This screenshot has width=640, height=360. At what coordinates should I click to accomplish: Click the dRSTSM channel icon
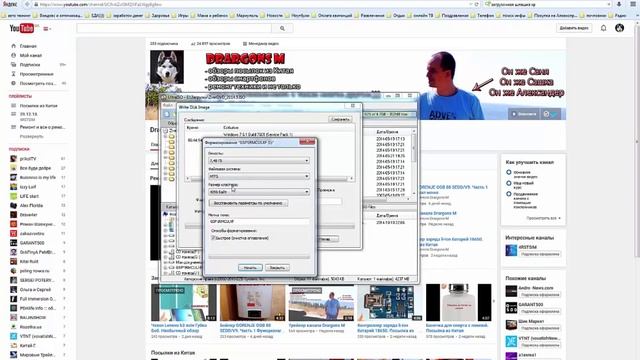(511, 250)
